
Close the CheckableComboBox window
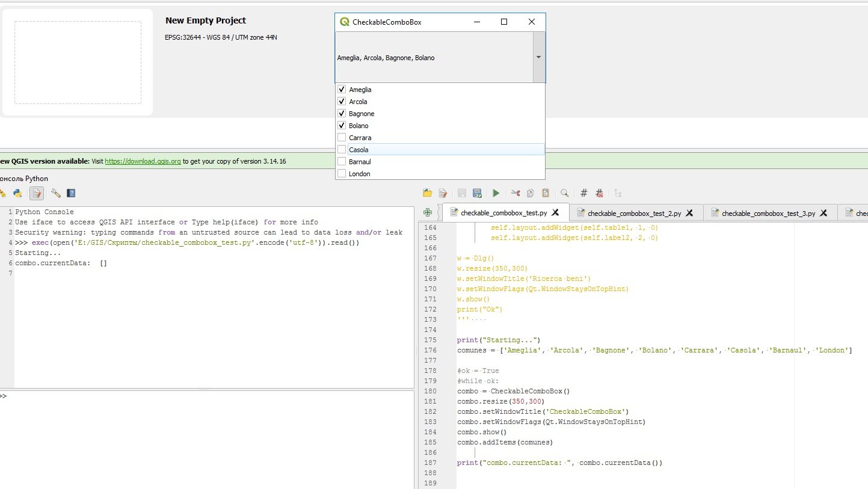pyautogui.click(x=532, y=22)
